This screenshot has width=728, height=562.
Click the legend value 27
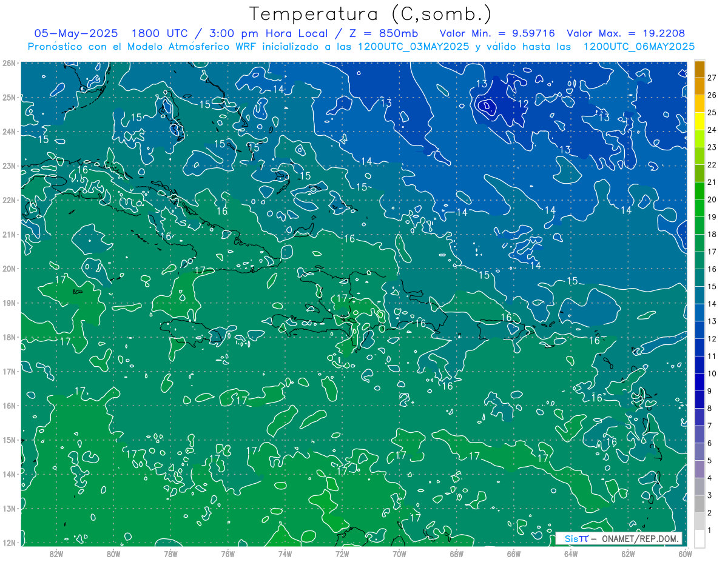coord(712,77)
